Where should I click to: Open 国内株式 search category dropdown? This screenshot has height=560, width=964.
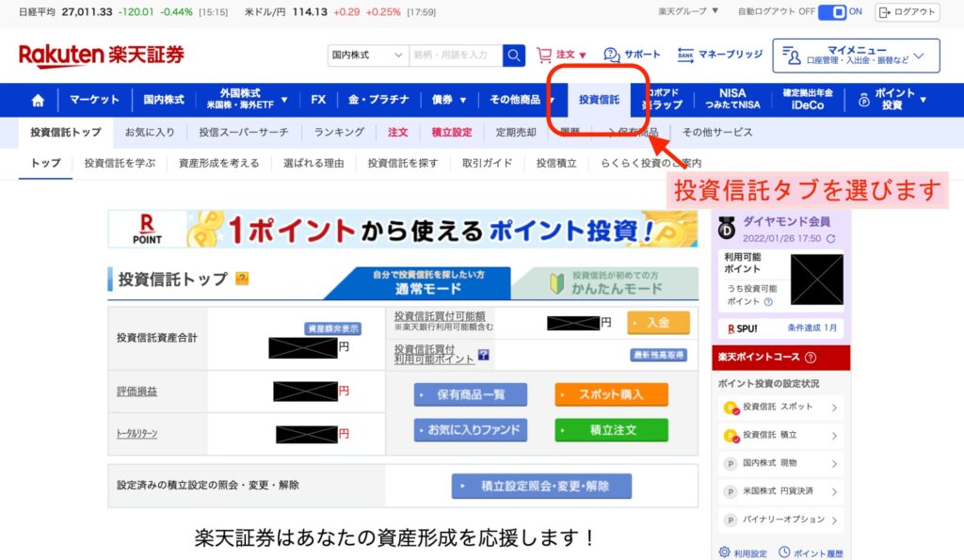point(368,56)
